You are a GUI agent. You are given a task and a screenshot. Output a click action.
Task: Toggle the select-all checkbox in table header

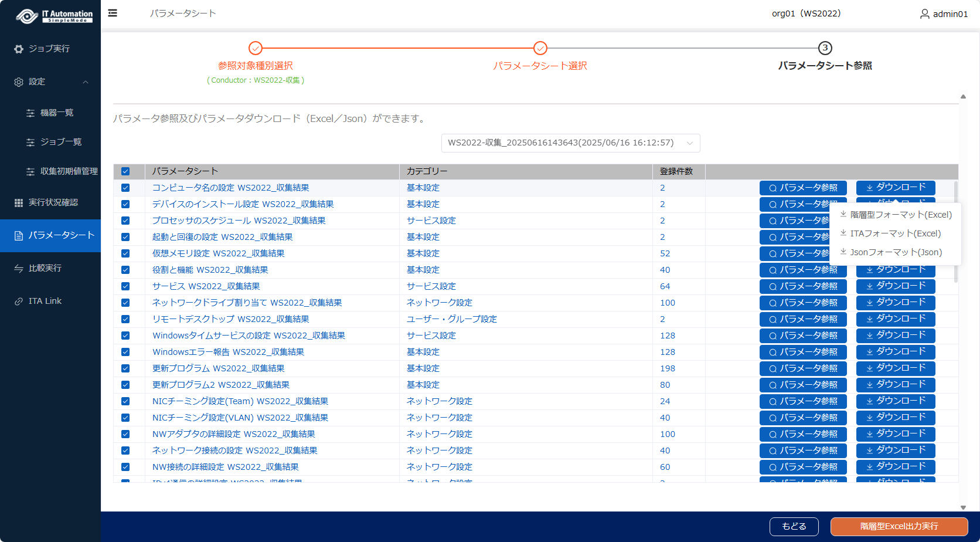(x=125, y=171)
